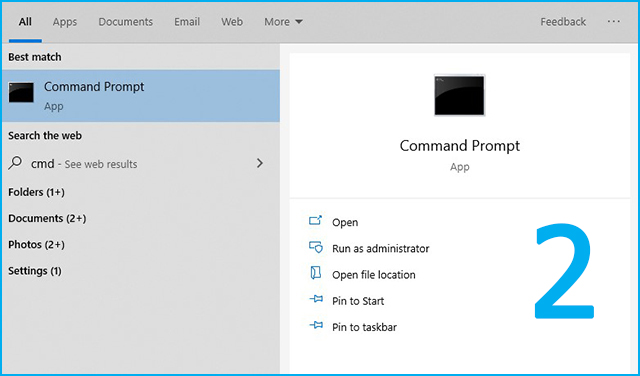Click the Open action icon

point(316,221)
